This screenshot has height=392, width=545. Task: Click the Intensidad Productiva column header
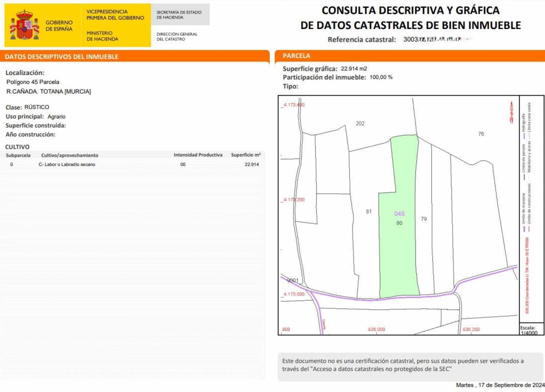[x=198, y=155]
